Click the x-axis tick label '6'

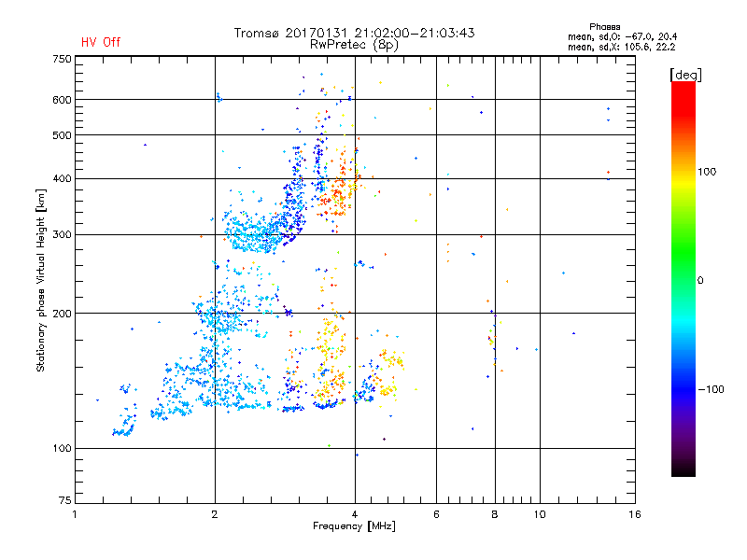pyautogui.click(x=436, y=514)
